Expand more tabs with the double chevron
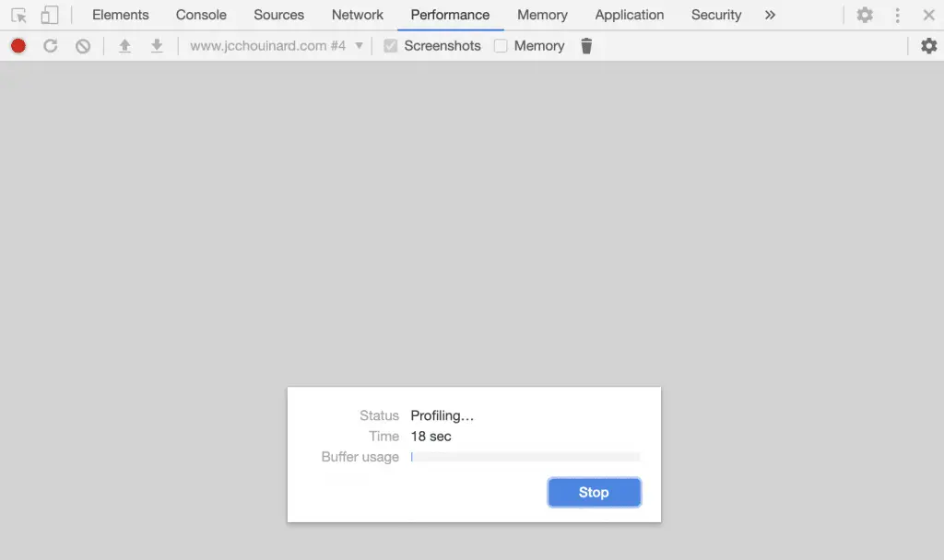The height and width of the screenshot is (560, 944). [770, 15]
